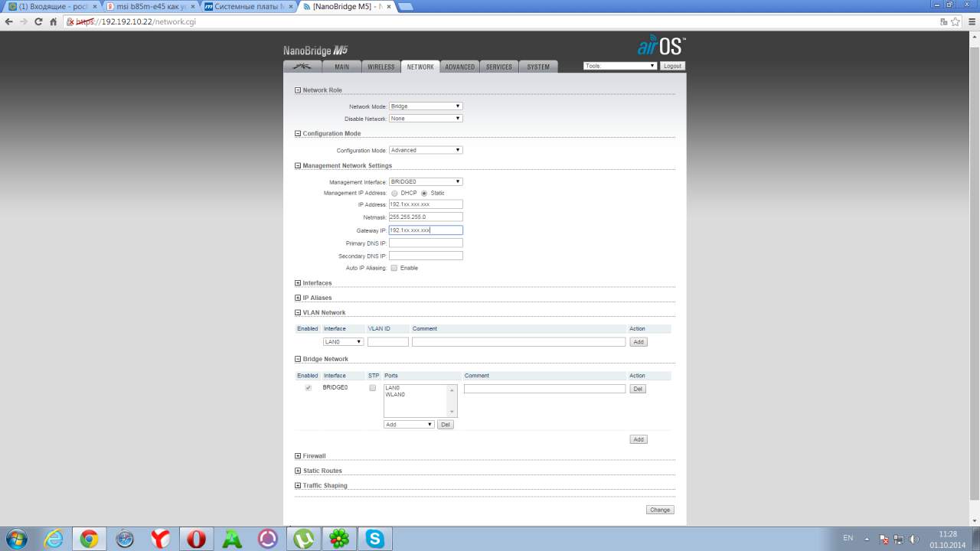Screen dimensions: 980x551
Task: Switch to the Системные платы browser tab
Action: point(249,6)
